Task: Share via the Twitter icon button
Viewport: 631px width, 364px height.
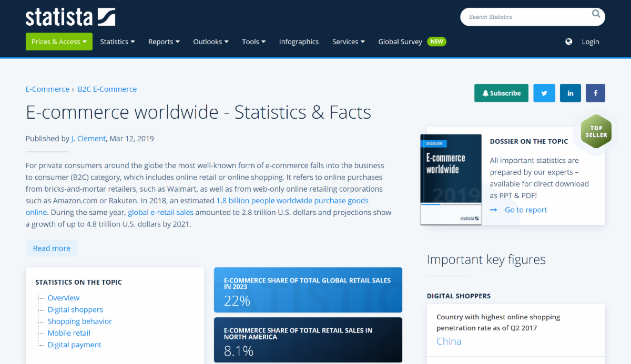Action: click(544, 93)
